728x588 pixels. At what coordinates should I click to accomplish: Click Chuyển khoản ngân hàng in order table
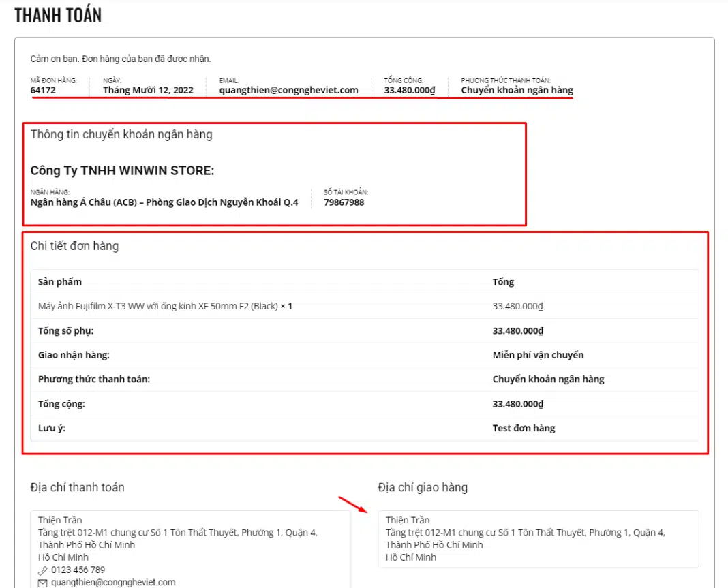[x=548, y=379]
